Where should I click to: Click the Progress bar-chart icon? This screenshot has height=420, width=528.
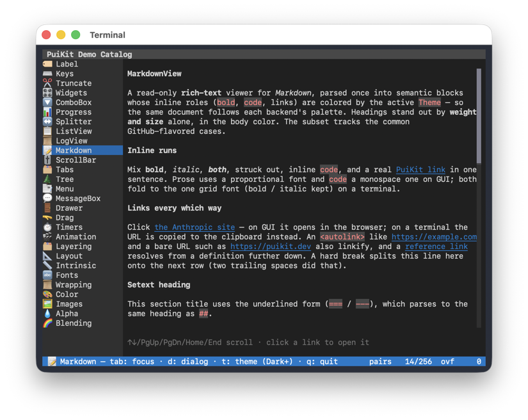coord(47,112)
